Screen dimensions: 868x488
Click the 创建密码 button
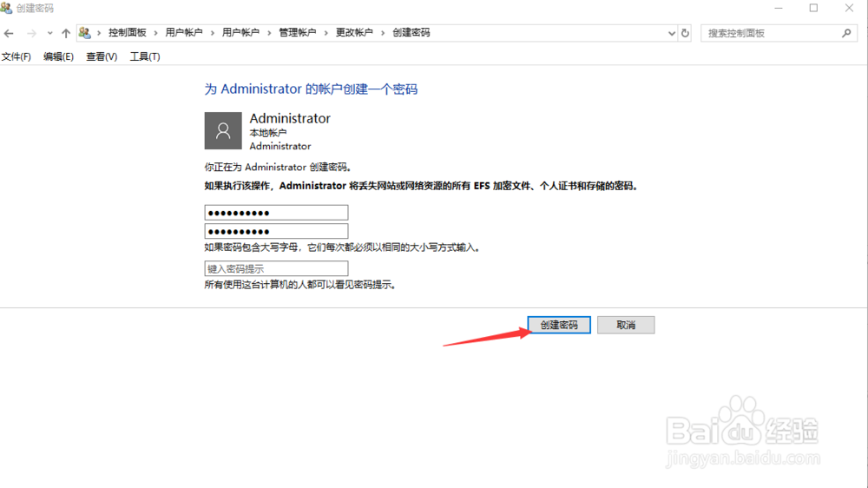559,325
